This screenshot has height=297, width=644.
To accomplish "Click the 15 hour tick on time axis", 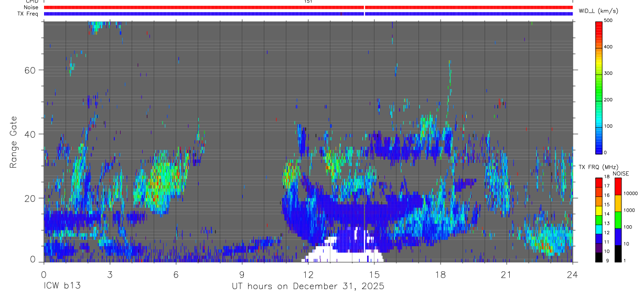I will (374, 274).
